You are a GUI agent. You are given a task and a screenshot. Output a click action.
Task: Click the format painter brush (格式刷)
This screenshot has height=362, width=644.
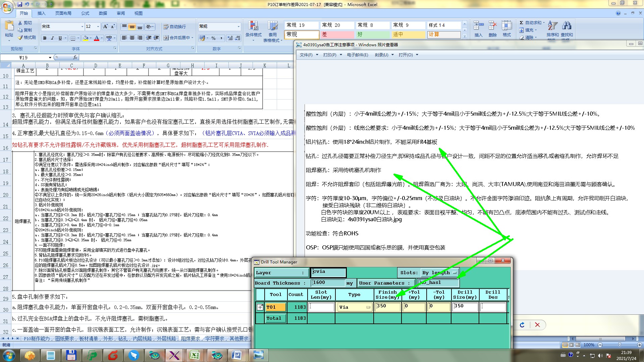click(x=27, y=38)
